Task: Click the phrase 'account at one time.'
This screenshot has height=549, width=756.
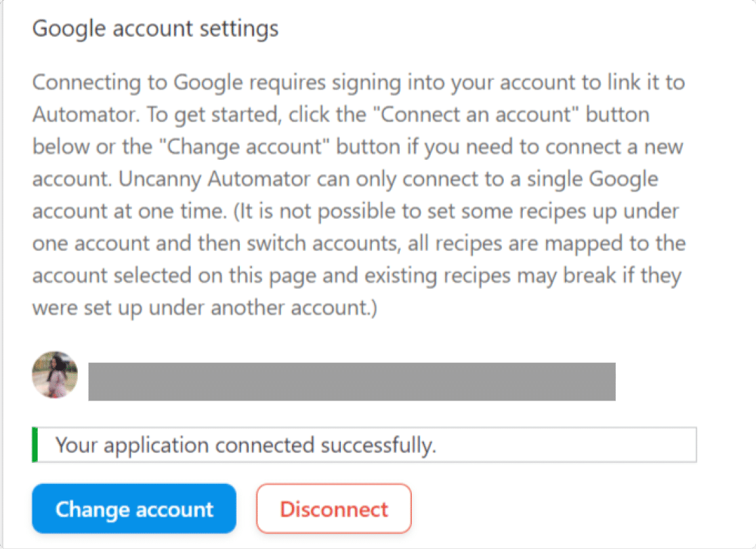Action: click(129, 211)
